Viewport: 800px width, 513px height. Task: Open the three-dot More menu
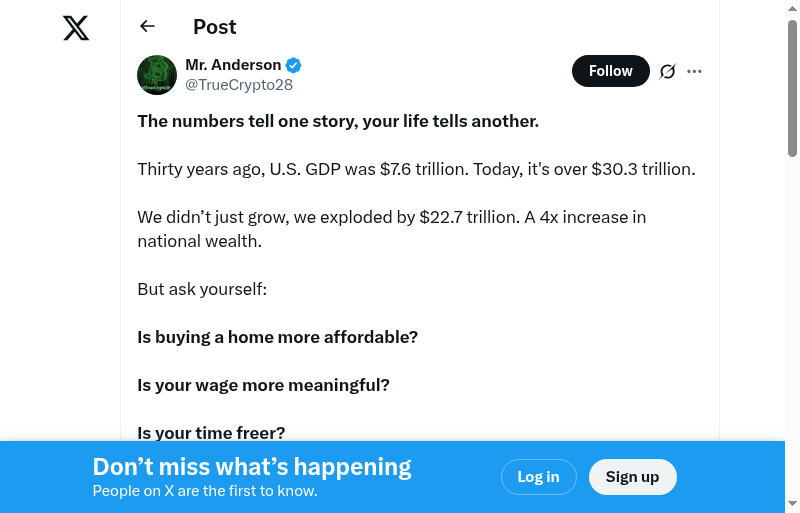tap(695, 71)
